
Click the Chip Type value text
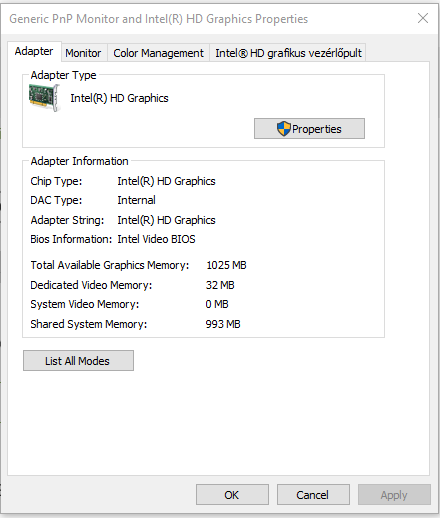tap(166, 181)
